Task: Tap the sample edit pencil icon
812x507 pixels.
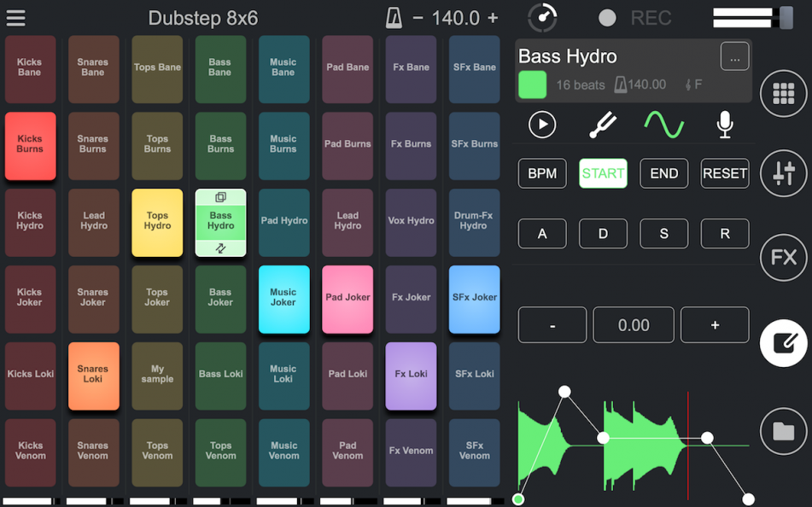Action: [783, 343]
